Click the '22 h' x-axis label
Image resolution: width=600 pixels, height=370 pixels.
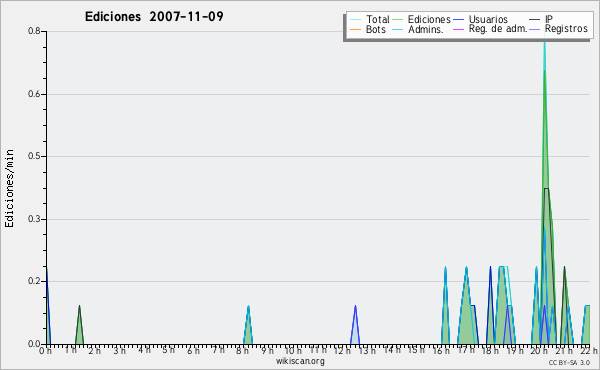pos(589,350)
